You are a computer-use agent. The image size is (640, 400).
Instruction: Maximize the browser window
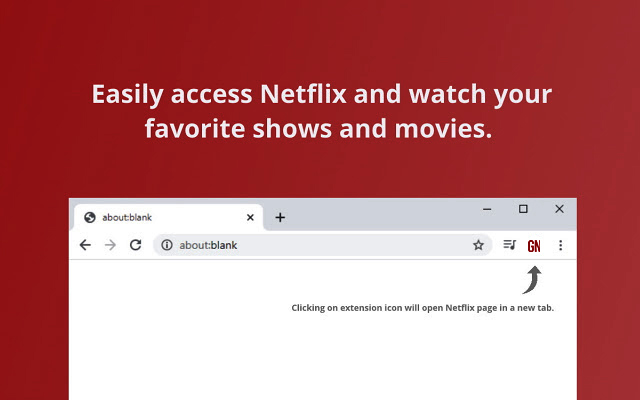523,209
